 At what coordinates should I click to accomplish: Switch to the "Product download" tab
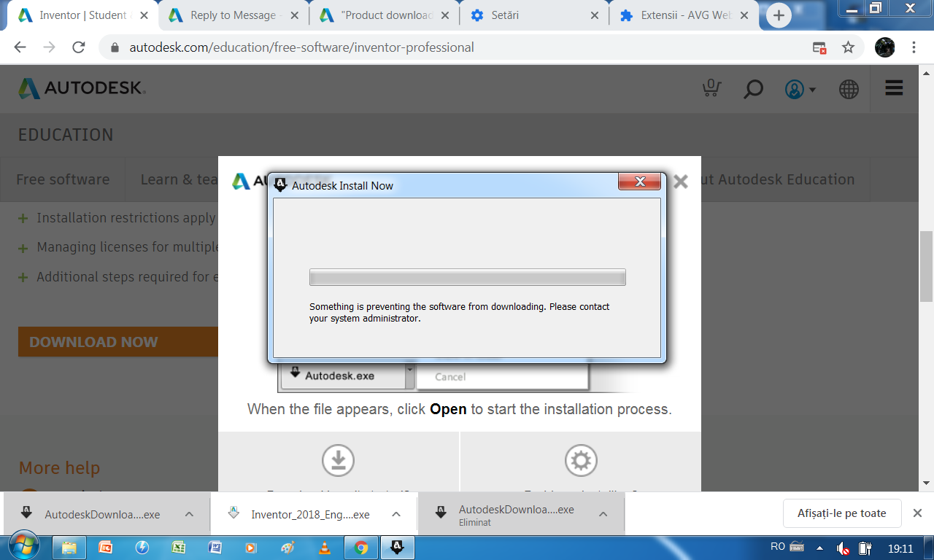tap(385, 15)
